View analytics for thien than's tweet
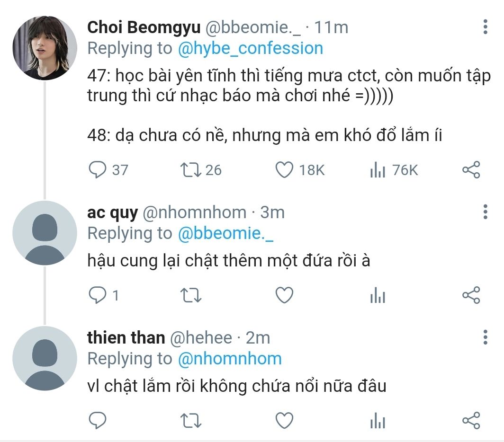 [378, 420]
